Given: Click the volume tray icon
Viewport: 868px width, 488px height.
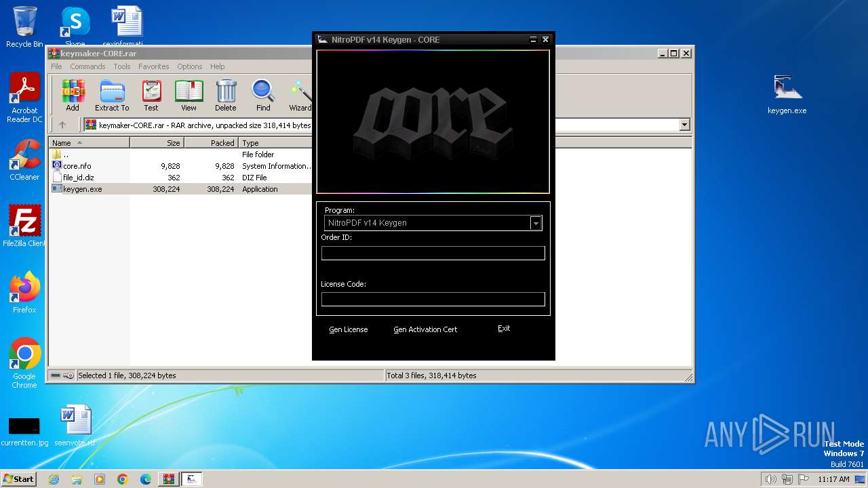Looking at the screenshot, I should 770,479.
